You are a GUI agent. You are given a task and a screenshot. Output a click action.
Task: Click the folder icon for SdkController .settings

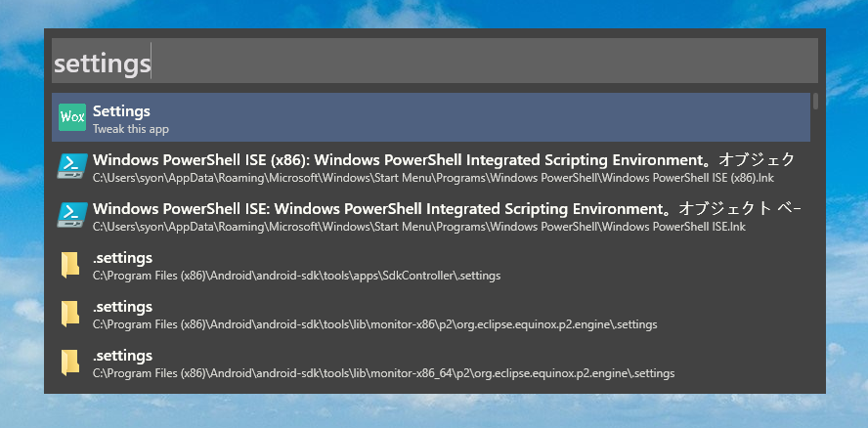click(70, 264)
